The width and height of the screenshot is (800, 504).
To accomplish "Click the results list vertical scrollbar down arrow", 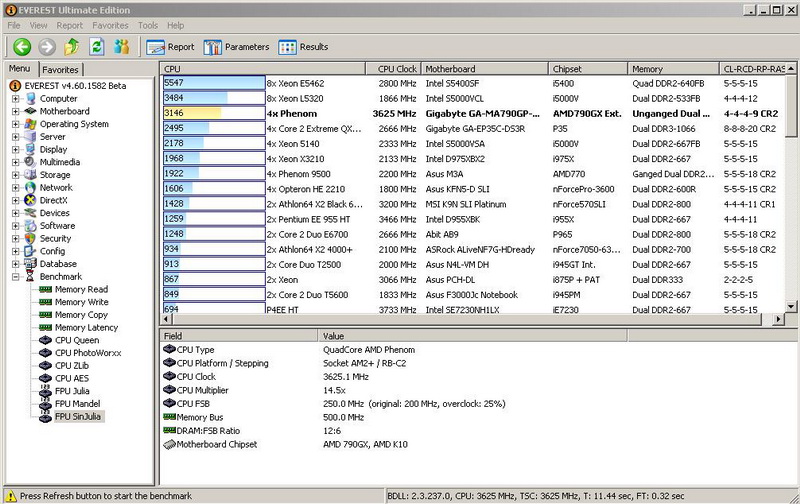I will [x=791, y=307].
